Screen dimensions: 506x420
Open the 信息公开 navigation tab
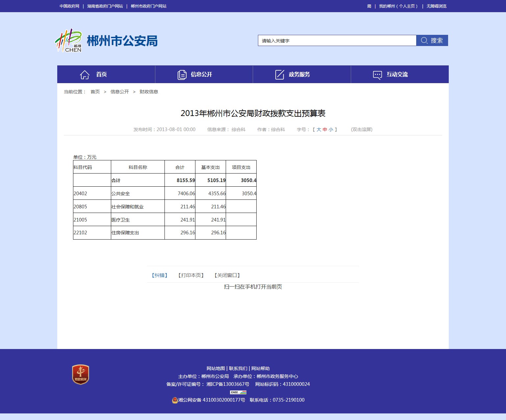pos(204,74)
